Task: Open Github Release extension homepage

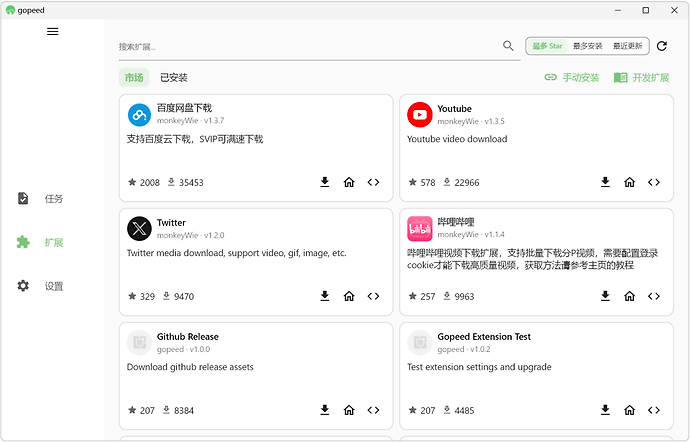Action: (x=349, y=410)
